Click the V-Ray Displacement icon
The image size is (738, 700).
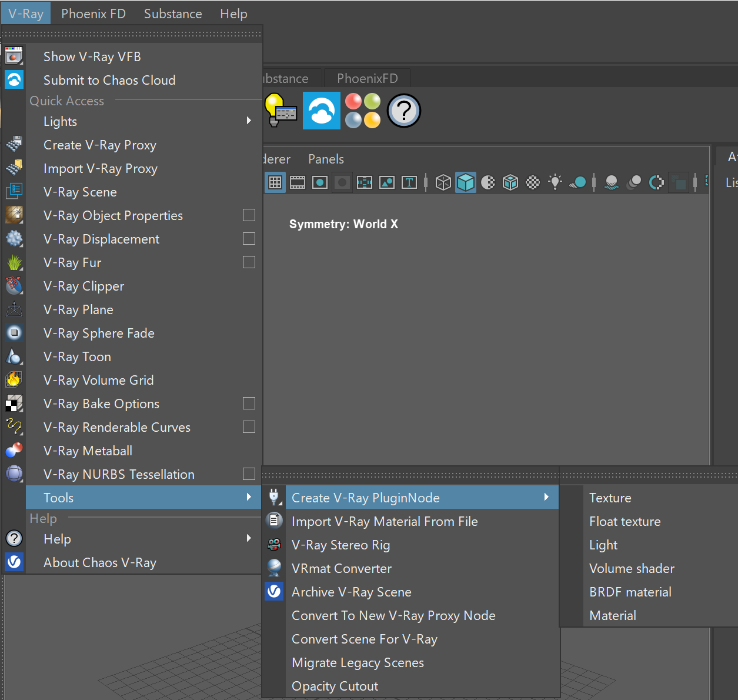click(14, 238)
